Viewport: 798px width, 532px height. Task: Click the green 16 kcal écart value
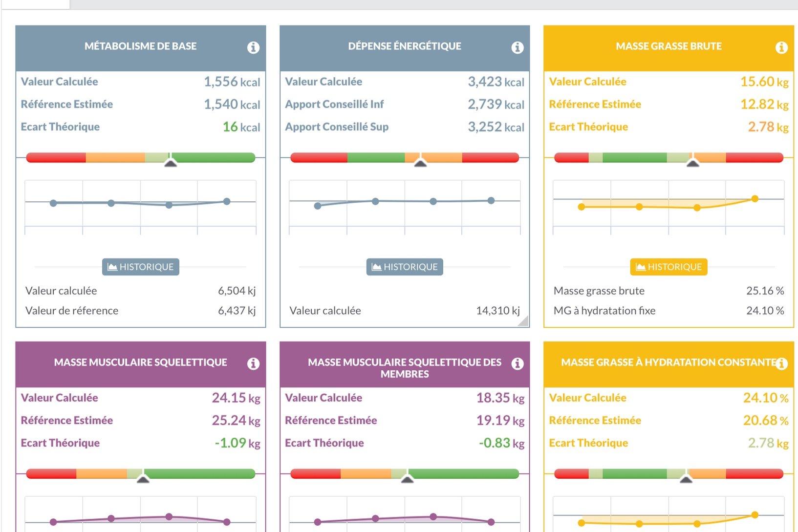(241, 127)
